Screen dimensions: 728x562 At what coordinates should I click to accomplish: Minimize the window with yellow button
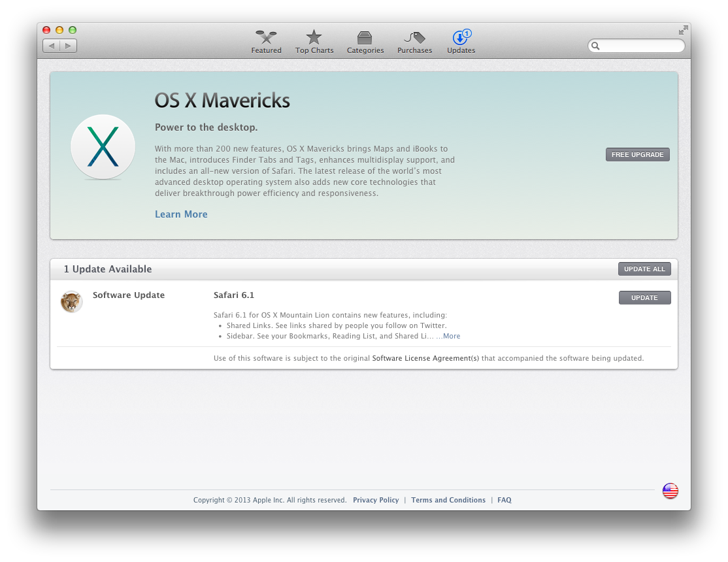click(x=59, y=30)
